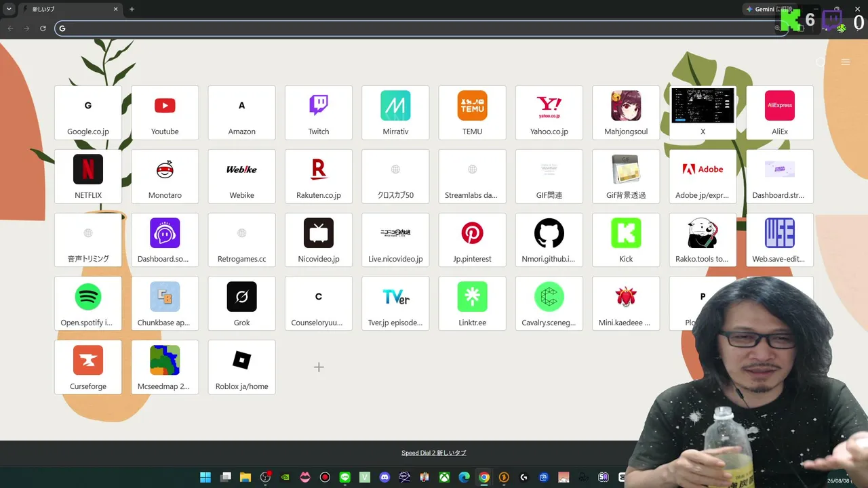This screenshot has width=868, height=488.
Task: Open the Jp.pinterest tile
Action: click(473, 240)
